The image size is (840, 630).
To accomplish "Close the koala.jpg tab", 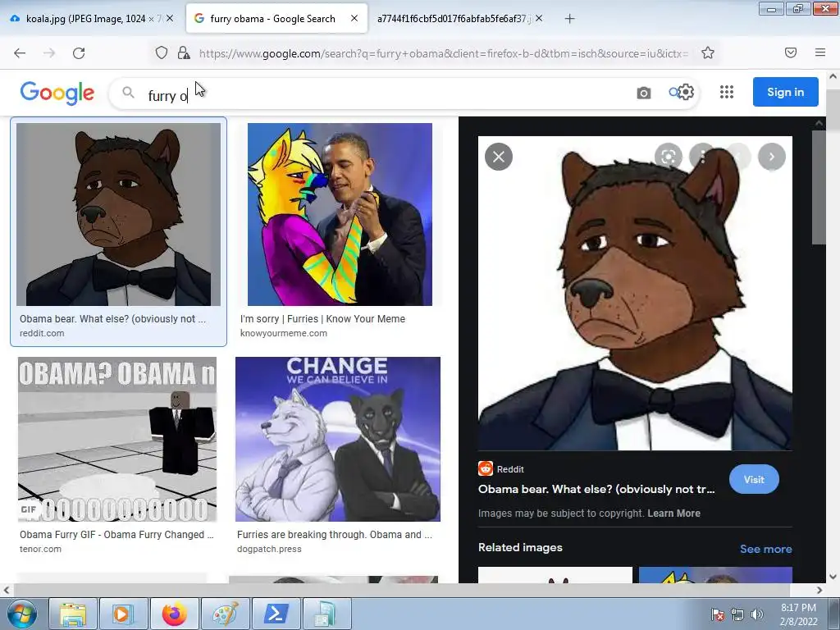I will click(x=170, y=18).
